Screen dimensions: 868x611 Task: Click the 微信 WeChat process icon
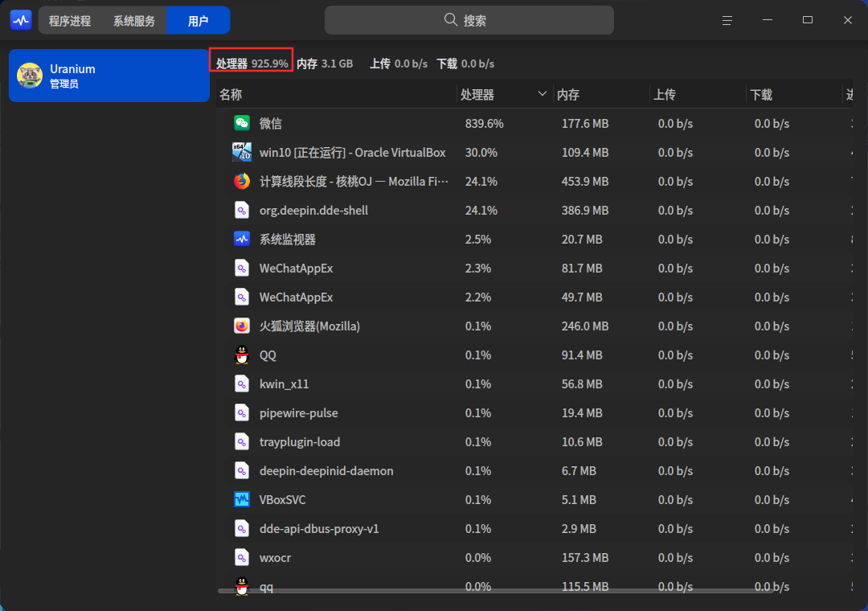tap(242, 123)
